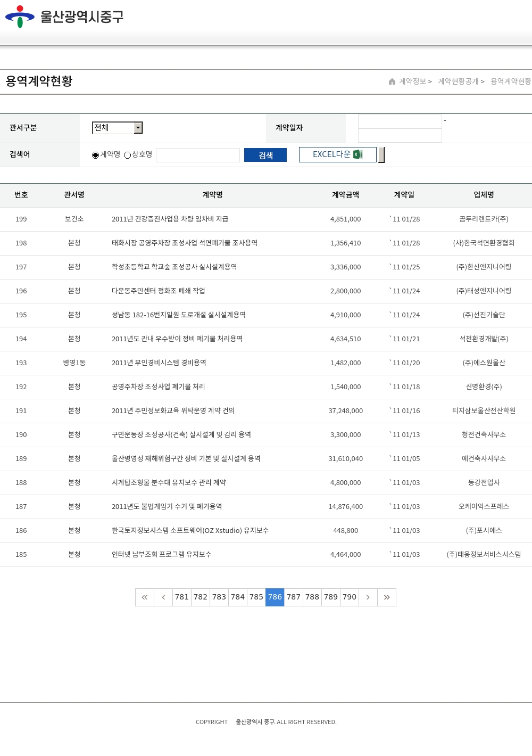The image size is (532, 756).
Task: Open page 790 in pagination
Action: pos(350,597)
